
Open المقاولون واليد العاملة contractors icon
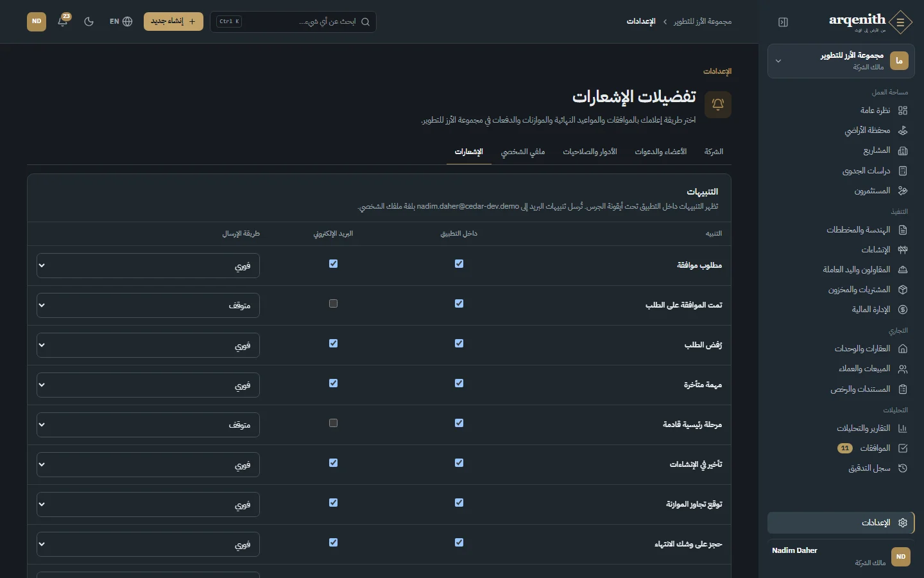[x=903, y=270]
